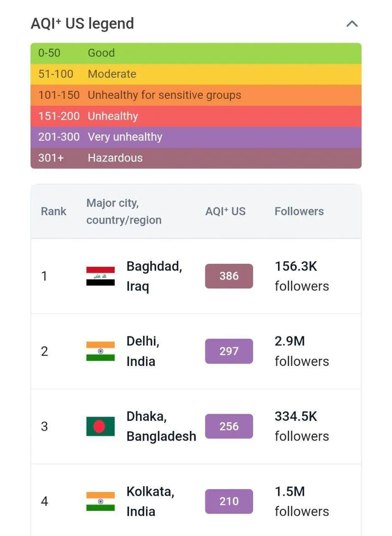The image size is (392, 536).
Task: Collapse the AQI+ US legend chevron
Action: (x=352, y=24)
